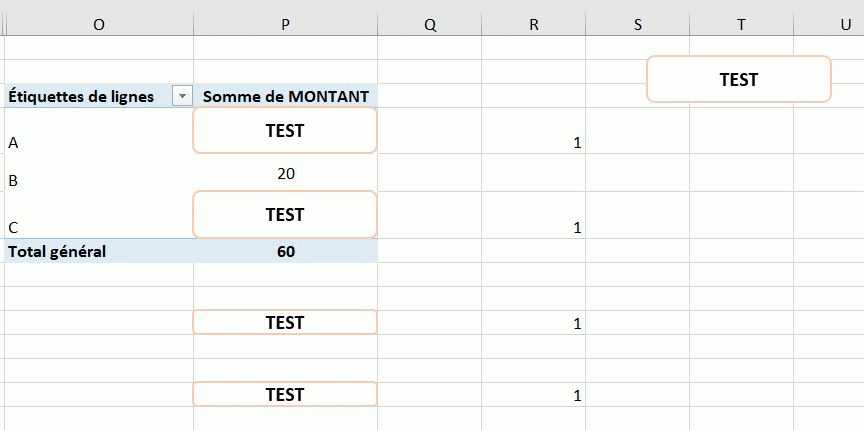This screenshot has width=864, height=430.
Task: Select column S header
Action: [638, 25]
